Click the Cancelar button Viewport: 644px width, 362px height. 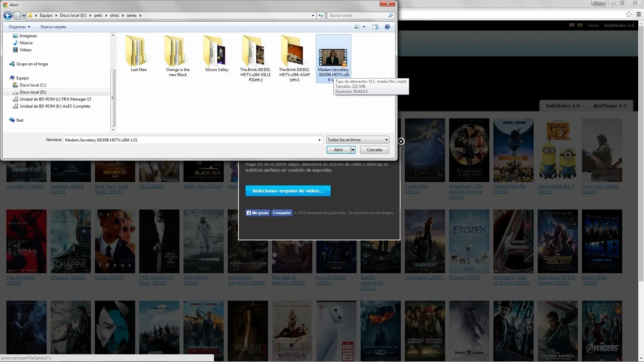coord(374,150)
